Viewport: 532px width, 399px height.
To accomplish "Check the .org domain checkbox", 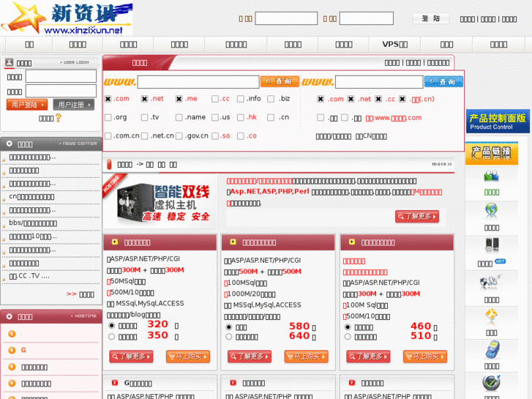I will (x=108, y=117).
